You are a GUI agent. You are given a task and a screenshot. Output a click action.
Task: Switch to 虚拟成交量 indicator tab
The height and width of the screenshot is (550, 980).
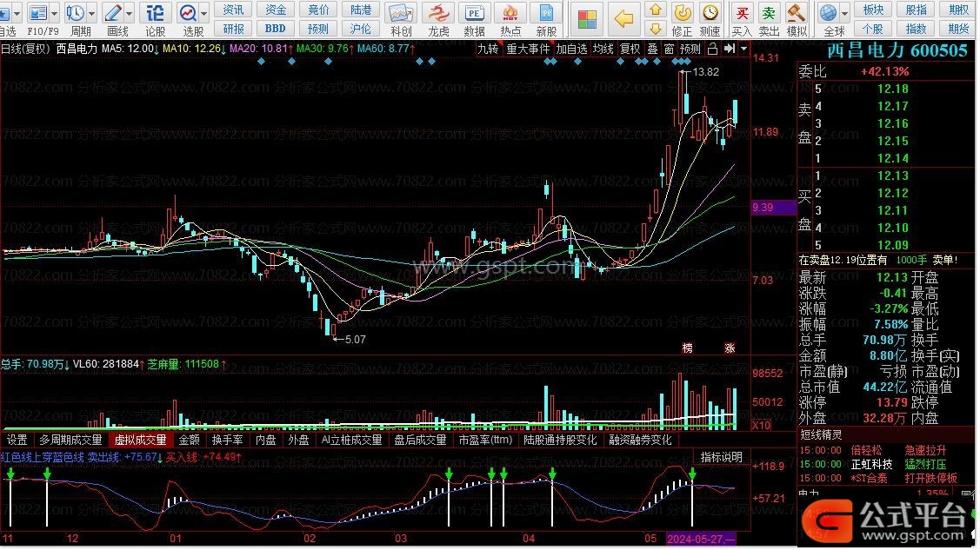[141, 441]
